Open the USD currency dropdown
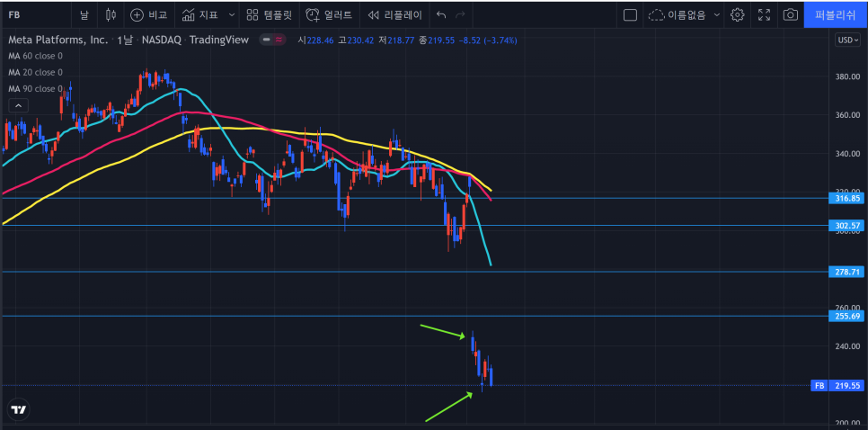Viewport: 868px width, 430px height. tap(848, 40)
